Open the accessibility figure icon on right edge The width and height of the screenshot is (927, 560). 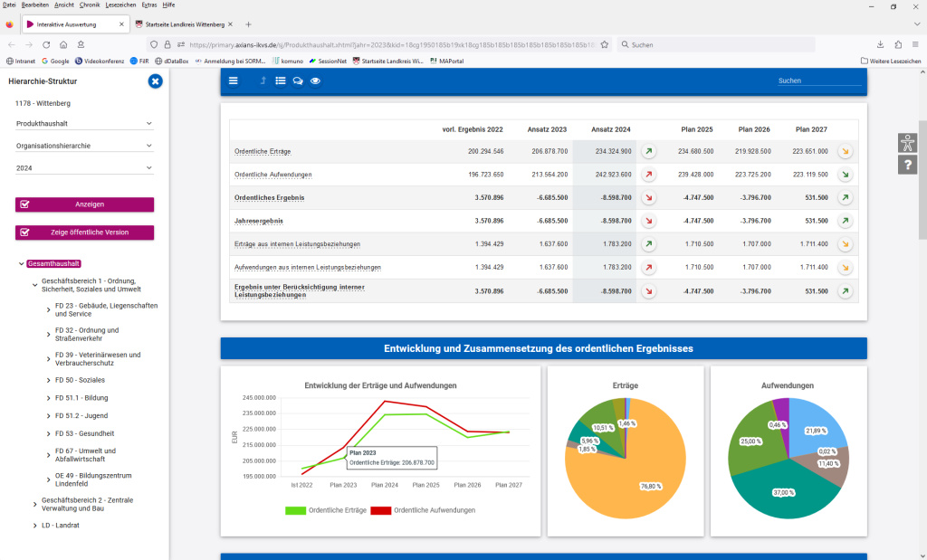pos(908,143)
